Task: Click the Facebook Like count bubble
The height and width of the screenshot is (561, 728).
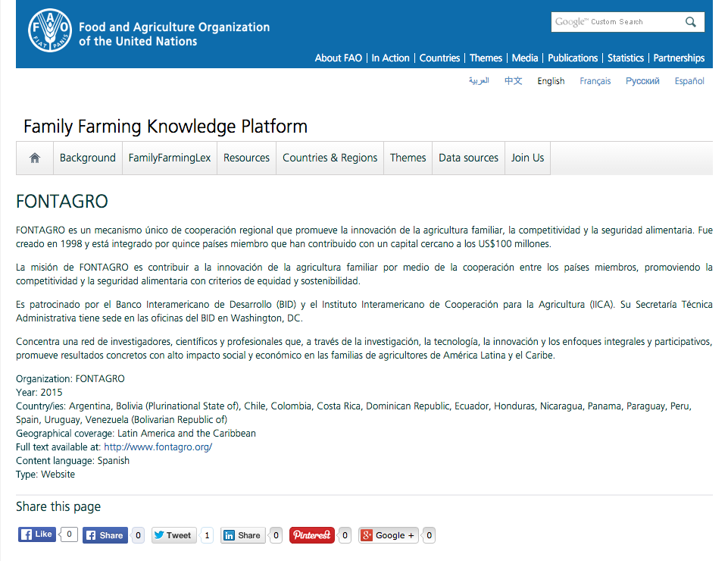Action: (x=69, y=534)
